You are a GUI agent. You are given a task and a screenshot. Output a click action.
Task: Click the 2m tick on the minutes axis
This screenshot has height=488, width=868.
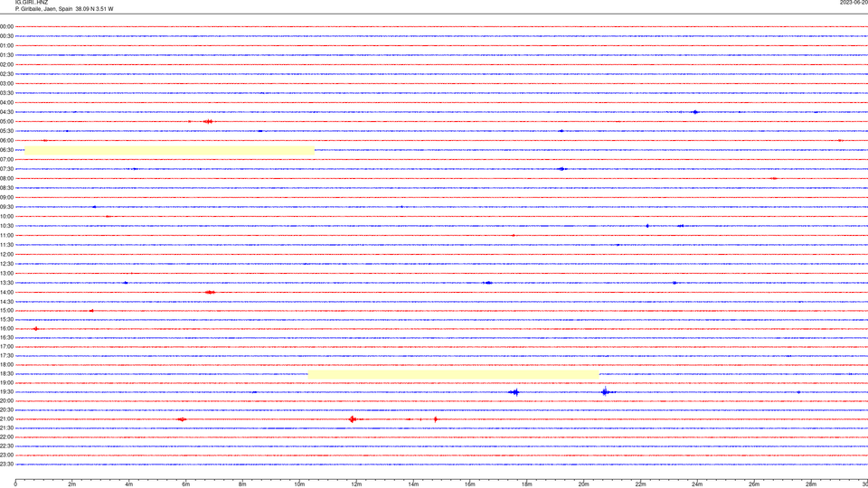tap(72, 484)
